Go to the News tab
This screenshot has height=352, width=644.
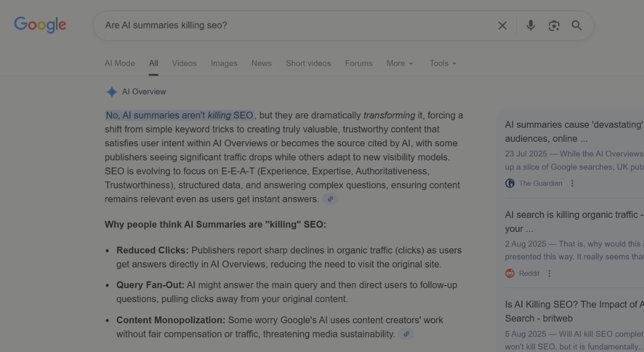coord(261,63)
